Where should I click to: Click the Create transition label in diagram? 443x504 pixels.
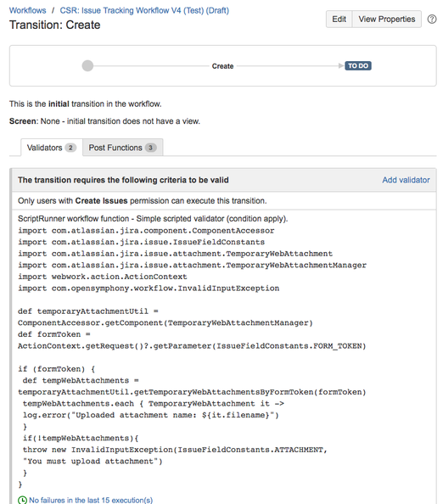pyautogui.click(x=222, y=66)
